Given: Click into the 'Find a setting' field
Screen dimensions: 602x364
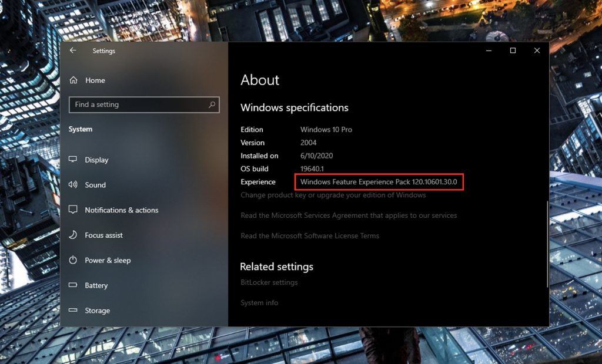Looking at the screenshot, I should 138,105.
